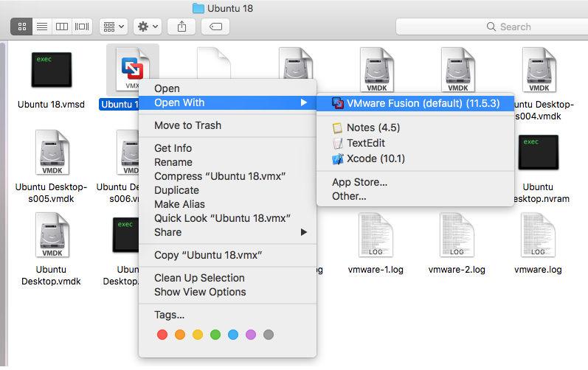588x370 pixels.
Task: Expand the Share submenu
Action: pyautogui.click(x=227, y=232)
